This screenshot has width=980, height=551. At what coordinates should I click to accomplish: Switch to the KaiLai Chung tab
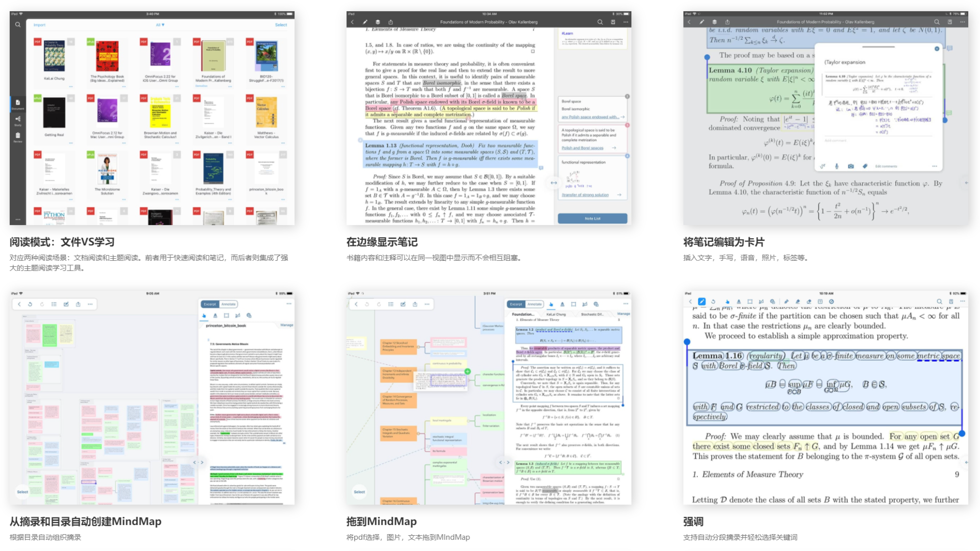(556, 314)
